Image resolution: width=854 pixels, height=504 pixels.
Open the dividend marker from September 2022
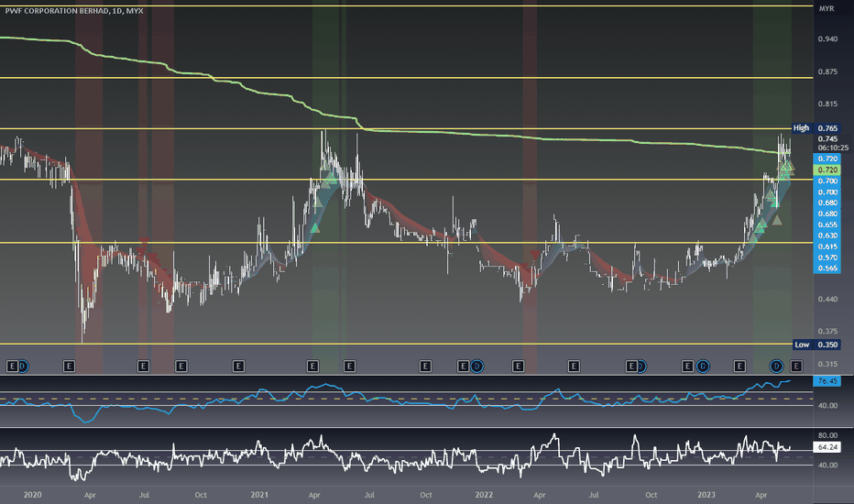(641, 367)
